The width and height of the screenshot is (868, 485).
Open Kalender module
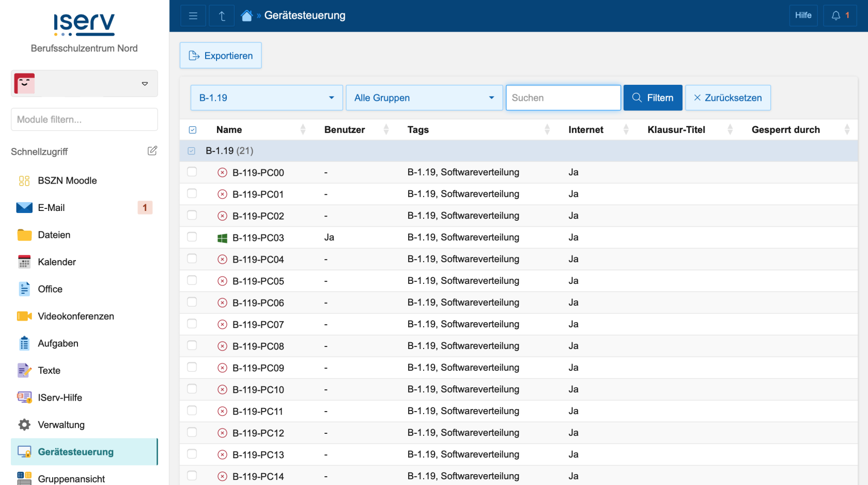click(84, 262)
